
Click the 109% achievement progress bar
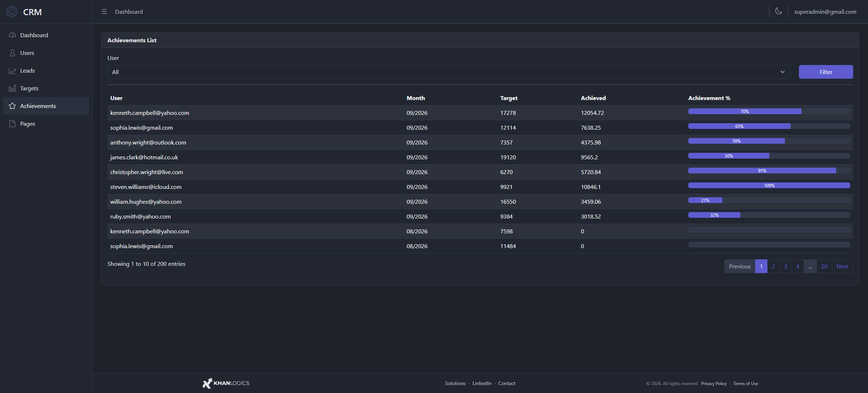(x=769, y=186)
